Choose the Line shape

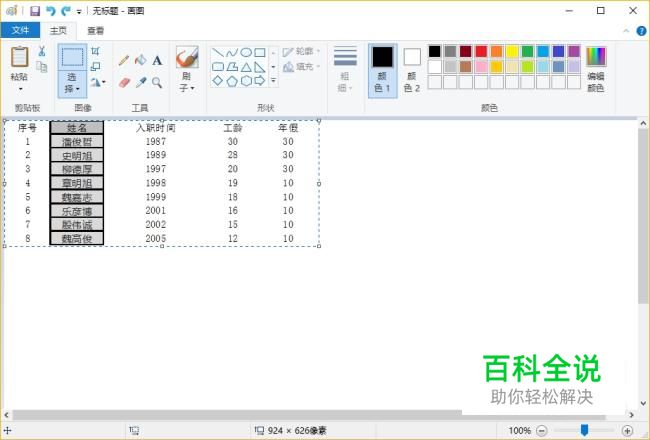[x=218, y=53]
